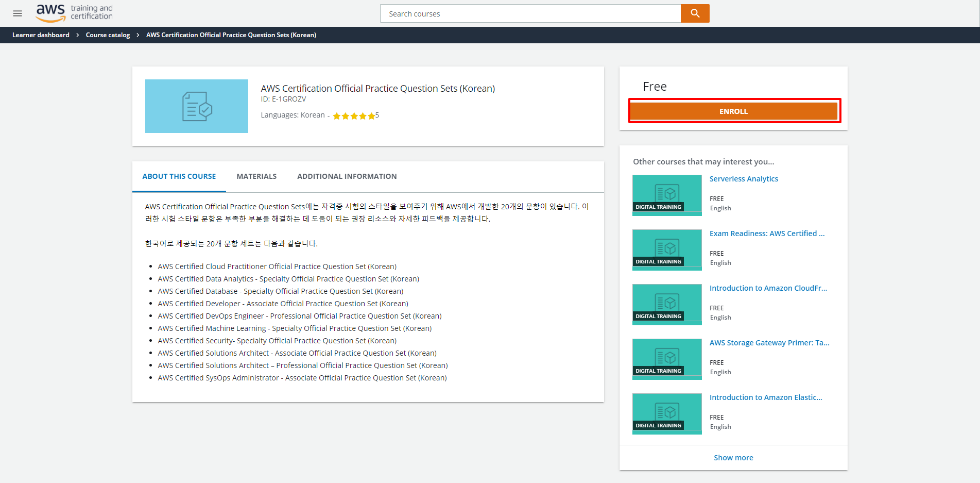980x483 pixels.
Task: Open Introduction to Amazon CloudFr... course
Action: 768,288
